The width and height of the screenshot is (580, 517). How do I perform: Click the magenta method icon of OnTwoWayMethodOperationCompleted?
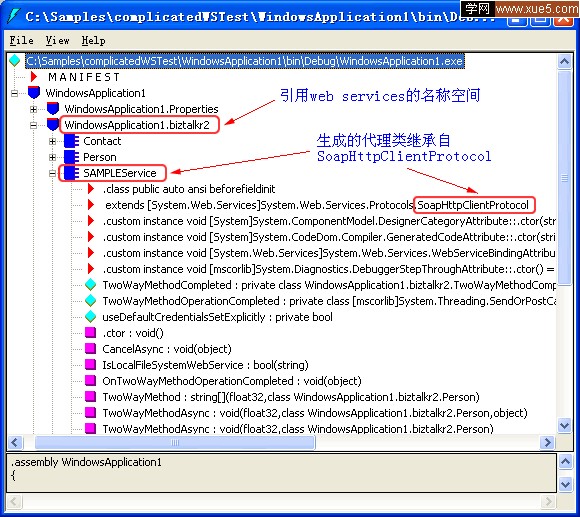coord(91,381)
